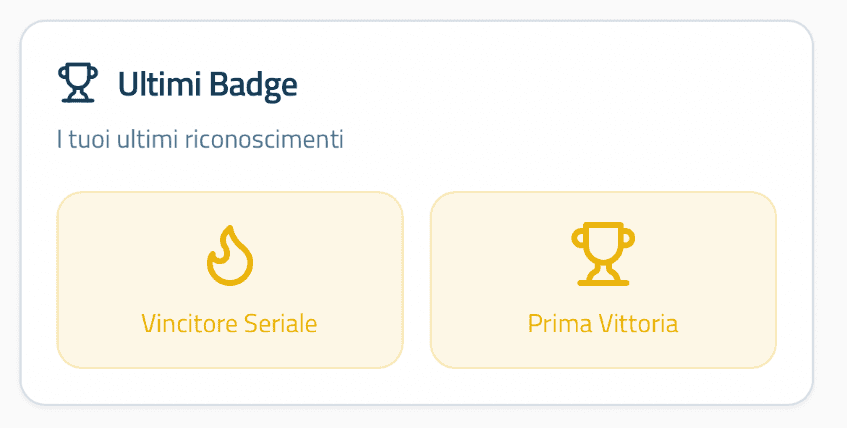Screen dimensions: 847x428
Task: Click white space between the two badge cards
Action: (416, 280)
